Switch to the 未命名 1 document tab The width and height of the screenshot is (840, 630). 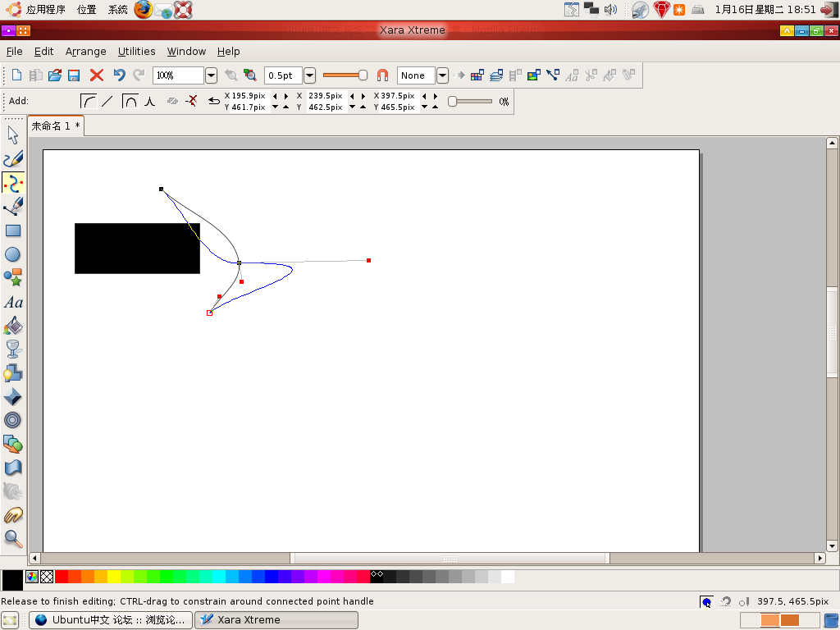[x=56, y=126]
